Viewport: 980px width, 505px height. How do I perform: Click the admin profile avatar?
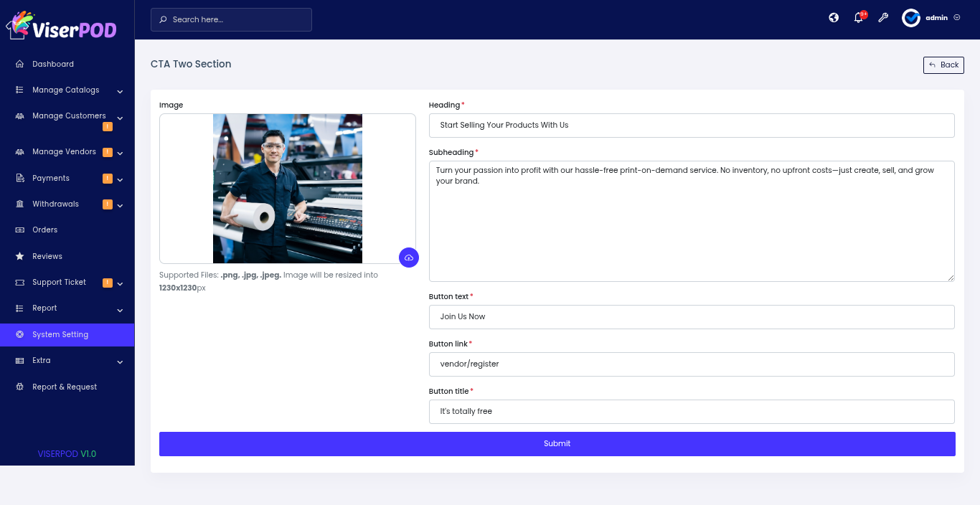tap(911, 18)
